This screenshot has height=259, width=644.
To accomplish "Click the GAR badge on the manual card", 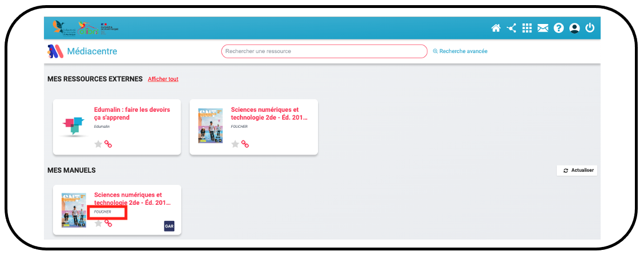I will 169,226.
